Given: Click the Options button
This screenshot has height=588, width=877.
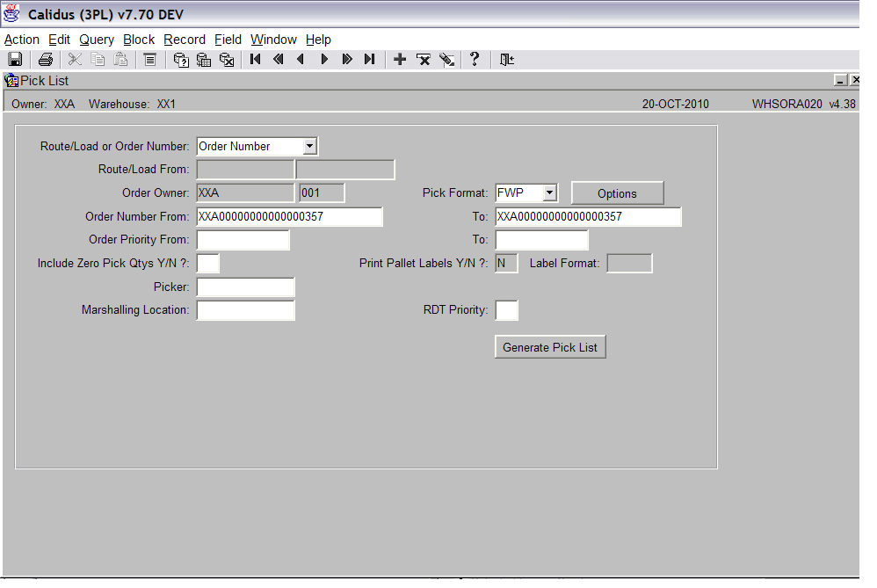Looking at the screenshot, I should pos(618,193).
